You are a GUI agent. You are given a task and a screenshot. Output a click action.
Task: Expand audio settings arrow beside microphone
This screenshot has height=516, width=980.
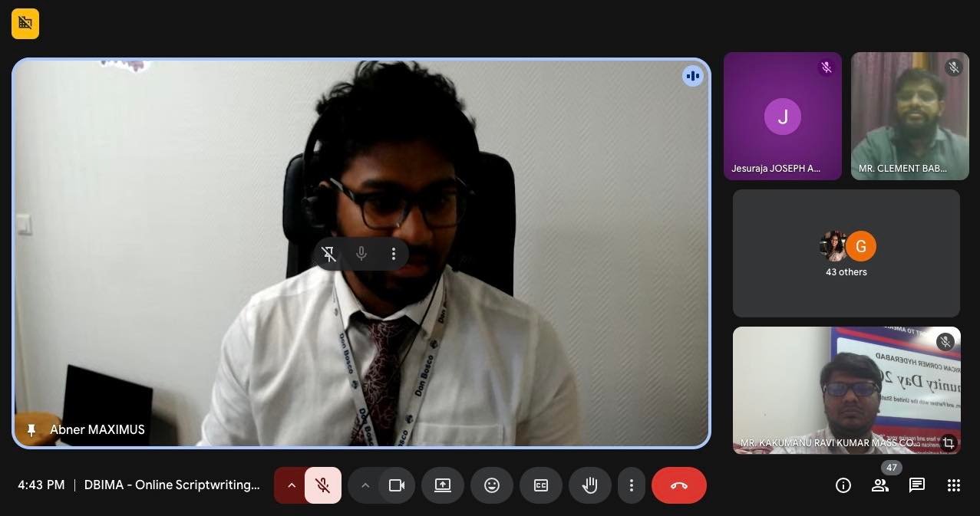[x=291, y=485]
